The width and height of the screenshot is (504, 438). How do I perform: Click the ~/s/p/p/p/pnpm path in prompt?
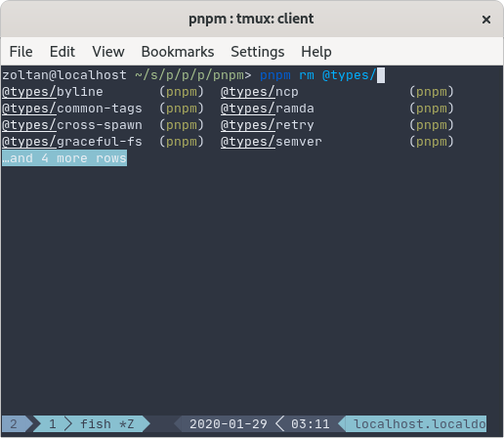tap(189, 75)
